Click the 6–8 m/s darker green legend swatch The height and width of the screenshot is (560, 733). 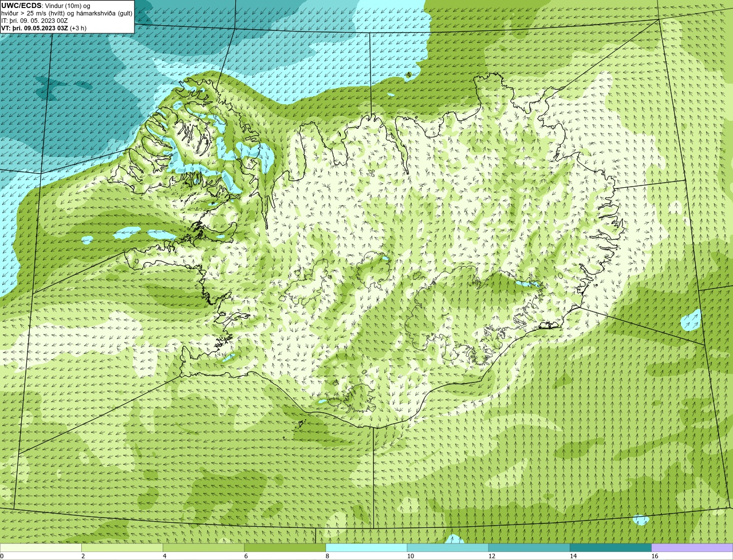click(x=285, y=548)
